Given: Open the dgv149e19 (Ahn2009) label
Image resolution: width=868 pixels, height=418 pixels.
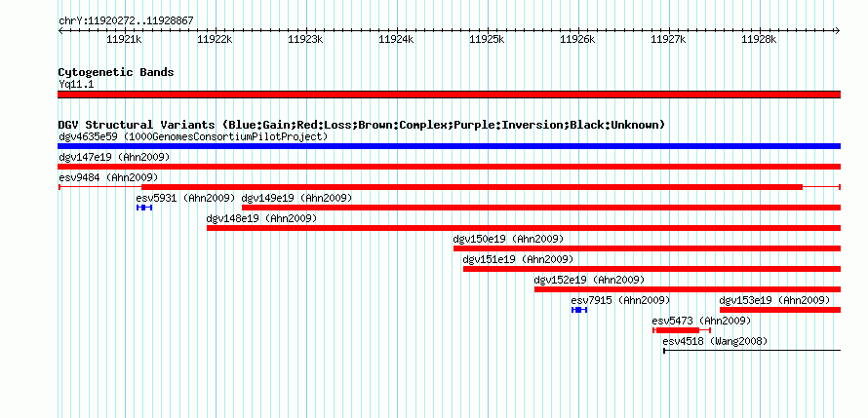Looking at the screenshot, I should [297, 198].
